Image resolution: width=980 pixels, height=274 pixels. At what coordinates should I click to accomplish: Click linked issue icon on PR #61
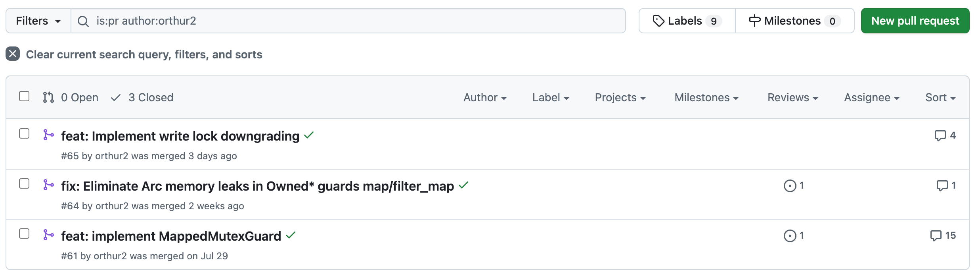(x=790, y=236)
